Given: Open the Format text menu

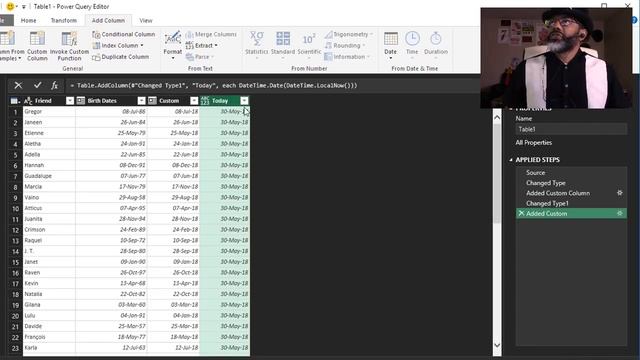Looking at the screenshot, I should 173,45.
